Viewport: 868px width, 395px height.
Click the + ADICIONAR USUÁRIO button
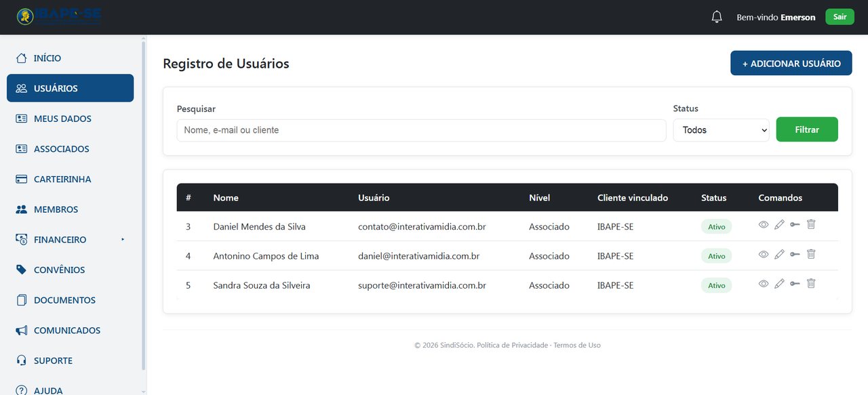(x=791, y=63)
